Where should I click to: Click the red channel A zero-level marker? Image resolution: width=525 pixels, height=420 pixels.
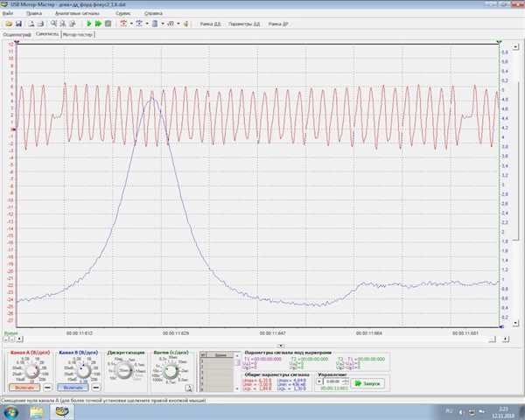(14, 129)
